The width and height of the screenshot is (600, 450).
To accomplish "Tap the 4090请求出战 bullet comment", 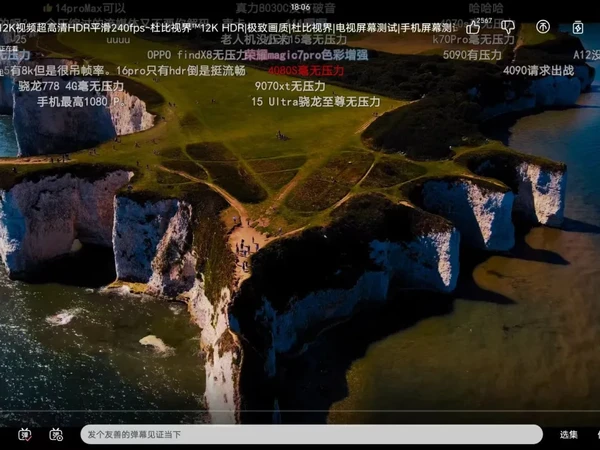I will [538, 71].
